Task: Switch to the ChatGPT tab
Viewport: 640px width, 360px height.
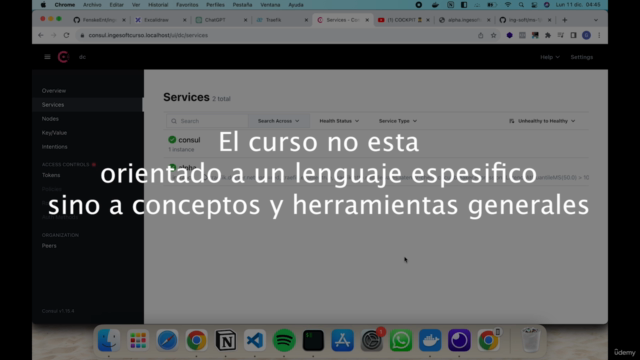Action: point(221,20)
